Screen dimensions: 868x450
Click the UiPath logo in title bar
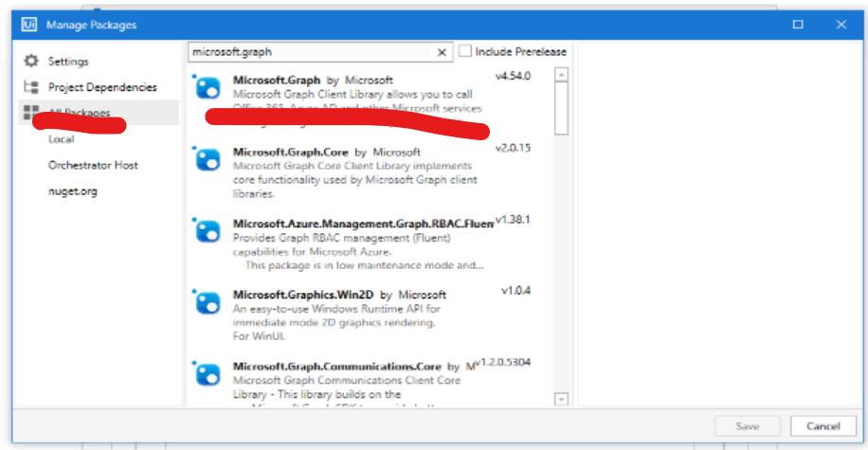[x=28, y=25]
